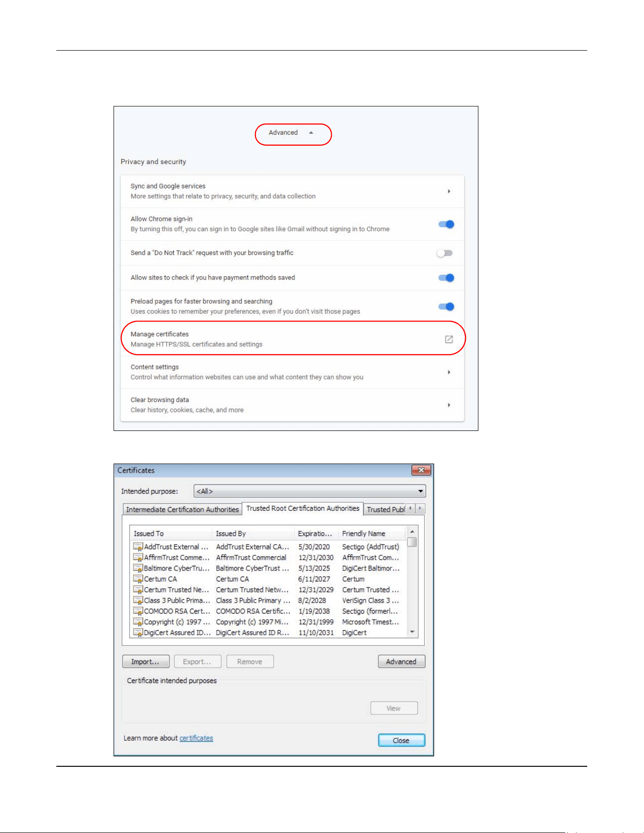The image size is (644, 833).
Task: Open Clear browsing data arrow
Action: pos(449,405)
